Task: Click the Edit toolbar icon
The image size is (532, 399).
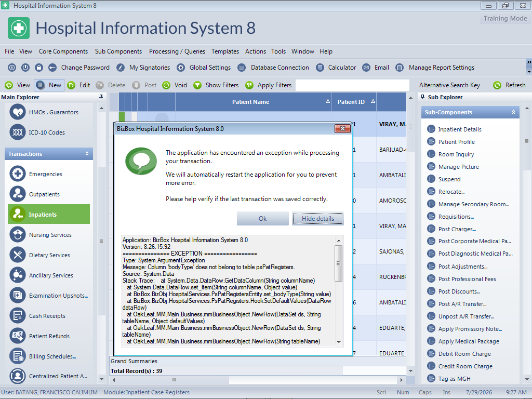Action: (x=71, y=85)
